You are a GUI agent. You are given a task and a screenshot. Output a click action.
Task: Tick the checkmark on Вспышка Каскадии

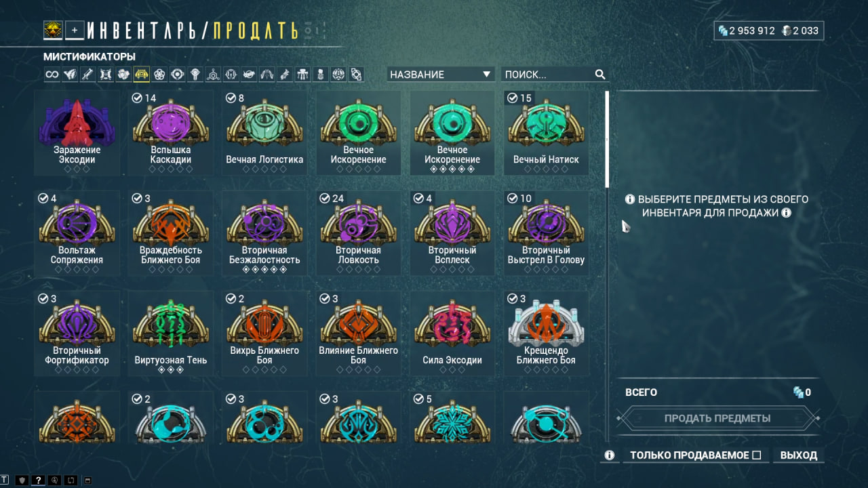click(x=136, y=98)
